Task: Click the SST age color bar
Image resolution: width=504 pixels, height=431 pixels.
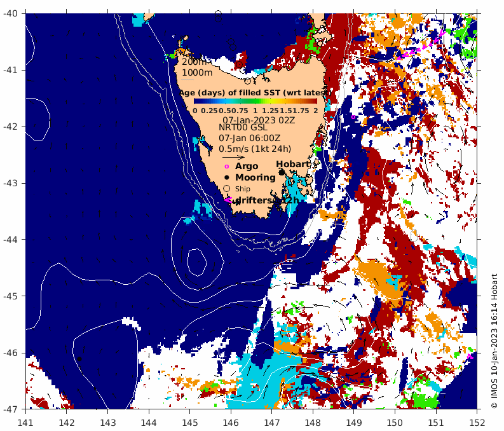Action: [x=255, y=101]
